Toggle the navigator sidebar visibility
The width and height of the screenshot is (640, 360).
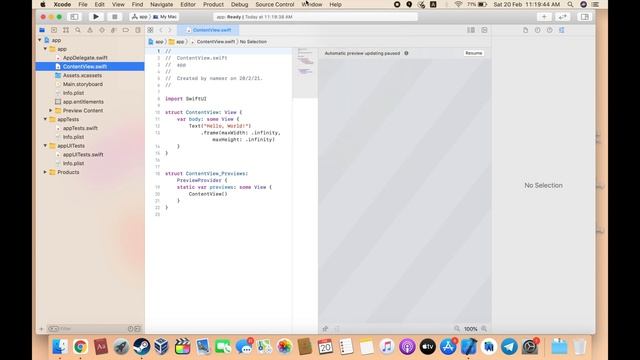click(x=74, y=17)
